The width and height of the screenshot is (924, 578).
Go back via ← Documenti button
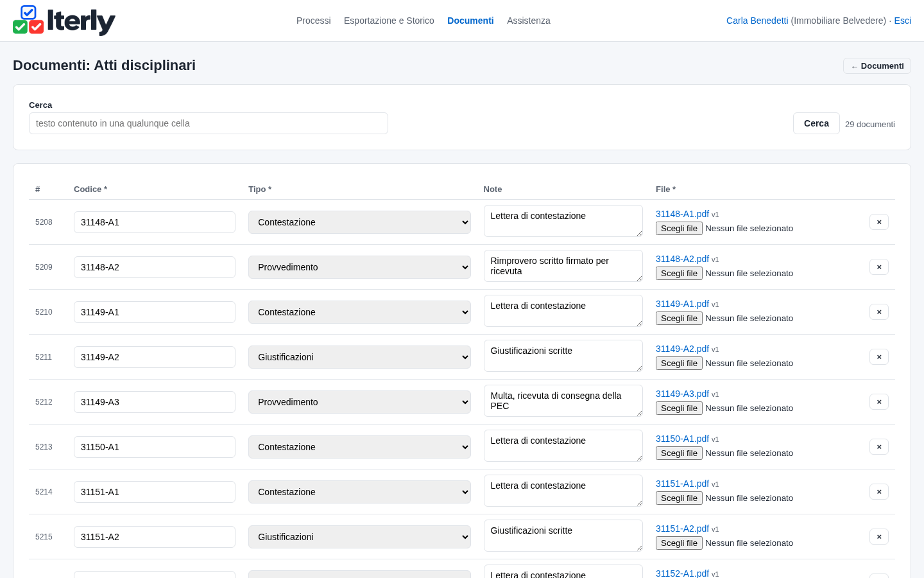tap(877, 66)
